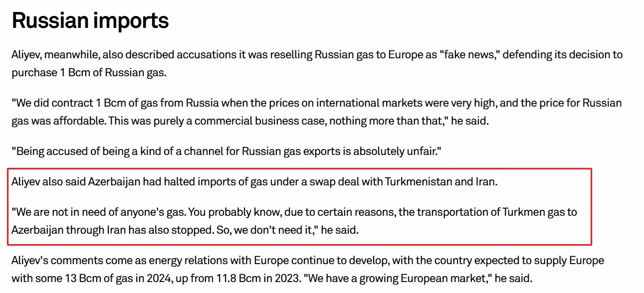Click the paragraph starting "Aliyev, meanwhile"
Screen dimensions: 644x293
[x=317, y=63]
